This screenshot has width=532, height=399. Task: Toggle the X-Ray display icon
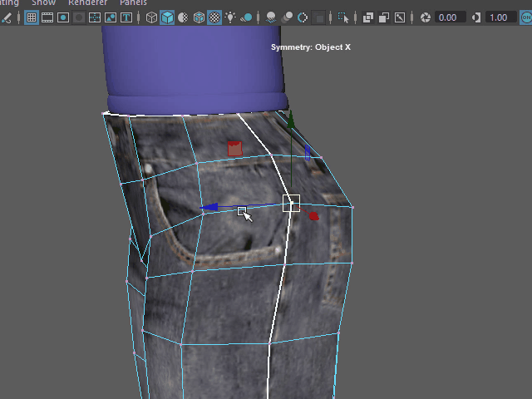[x=368, y=17]
